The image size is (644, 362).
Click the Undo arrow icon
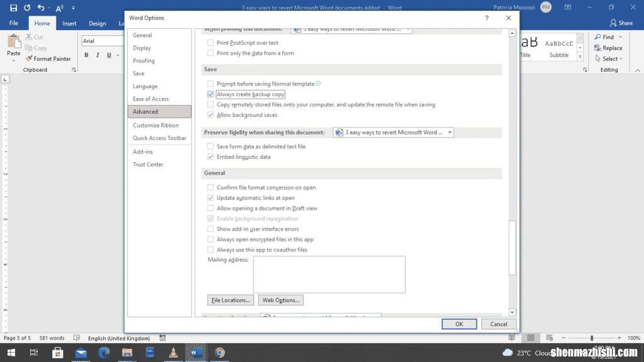click(x=41, y=8)
